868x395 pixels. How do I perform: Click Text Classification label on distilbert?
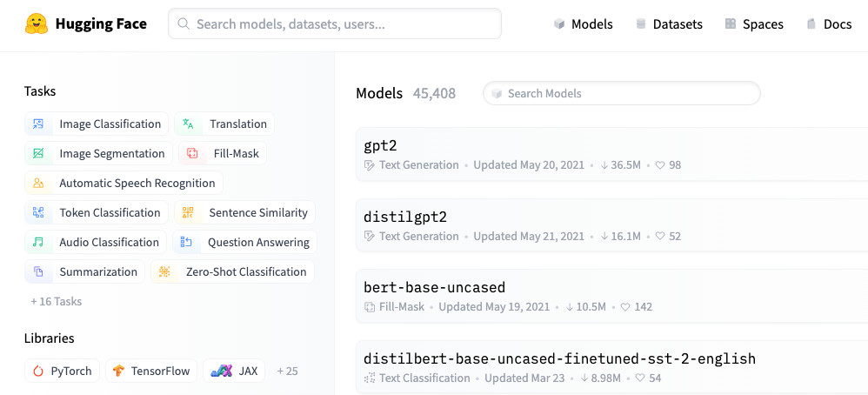(424, 378)
